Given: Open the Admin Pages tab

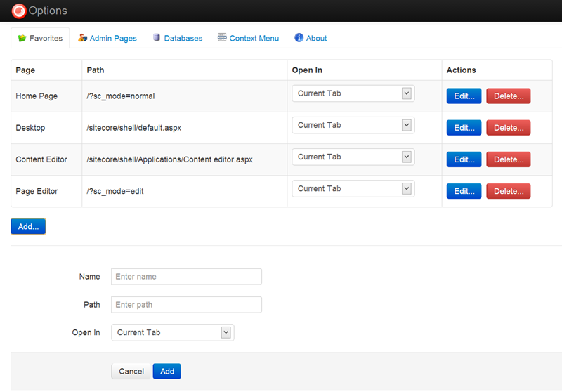Looking at the screenshot, I should tap(107, 38).
